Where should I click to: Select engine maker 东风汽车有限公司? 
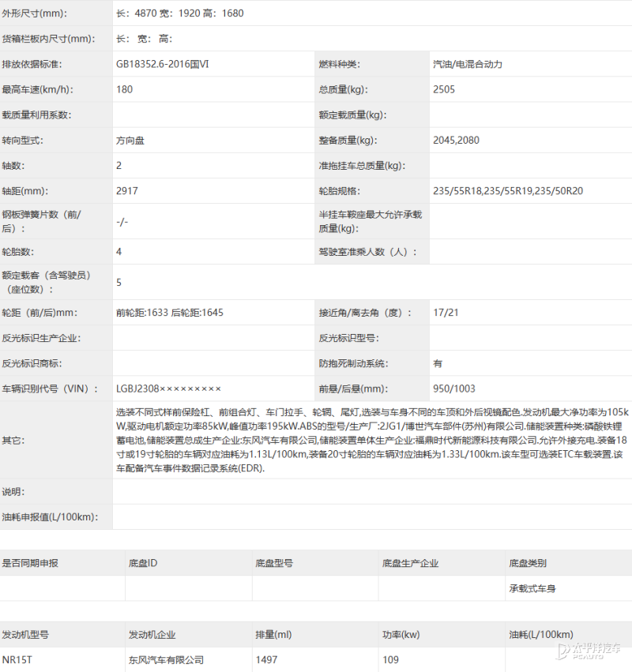(x=166, y=659)
